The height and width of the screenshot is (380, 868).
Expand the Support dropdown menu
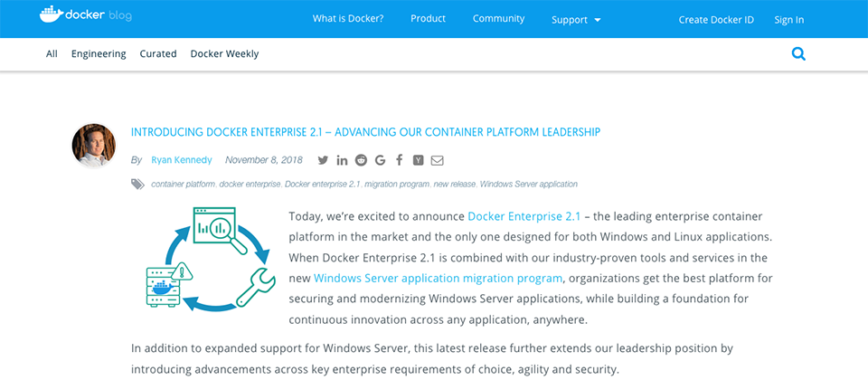pos(576,20)
